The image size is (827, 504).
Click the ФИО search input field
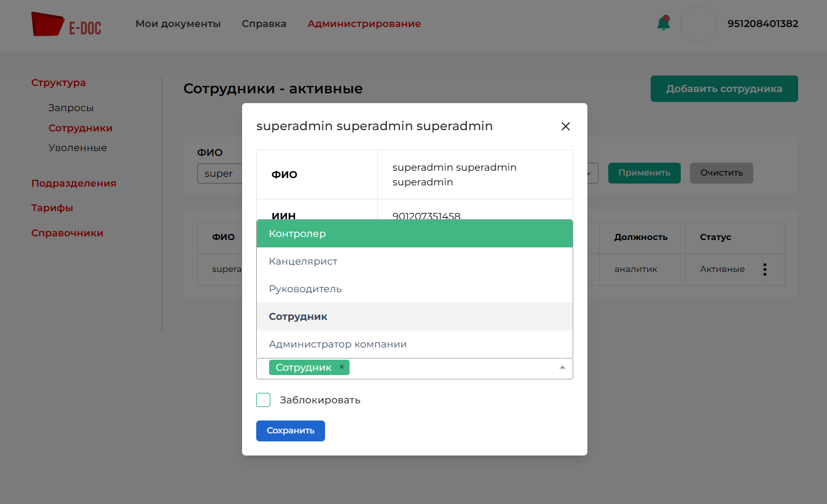click(x=220, y=174)
